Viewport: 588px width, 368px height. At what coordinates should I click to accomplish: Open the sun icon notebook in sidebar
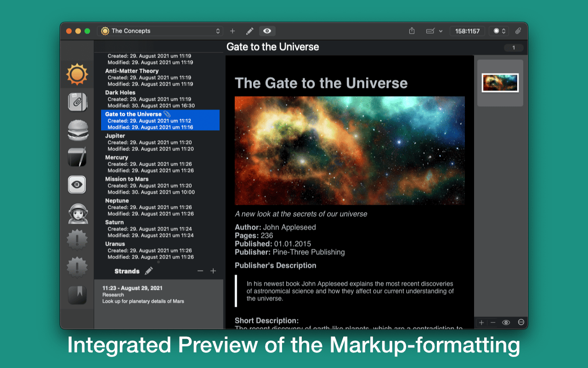pyautogui.click(x=77, y=74)
